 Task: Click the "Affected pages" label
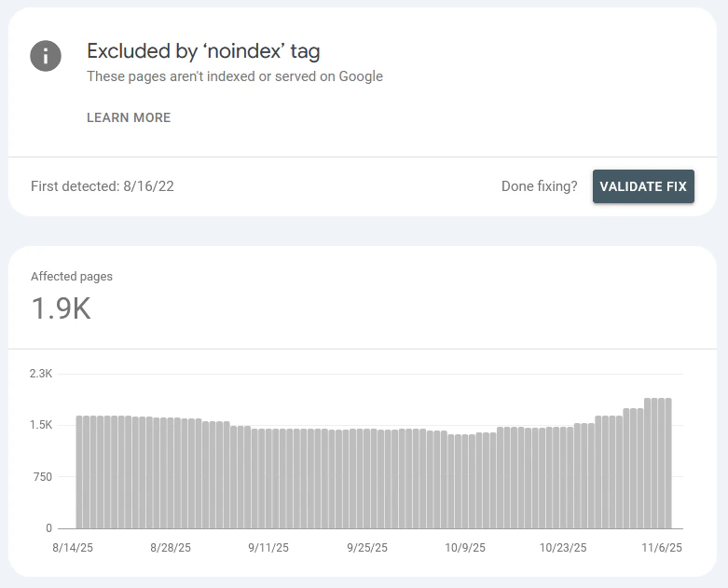[x=72, y=277]
